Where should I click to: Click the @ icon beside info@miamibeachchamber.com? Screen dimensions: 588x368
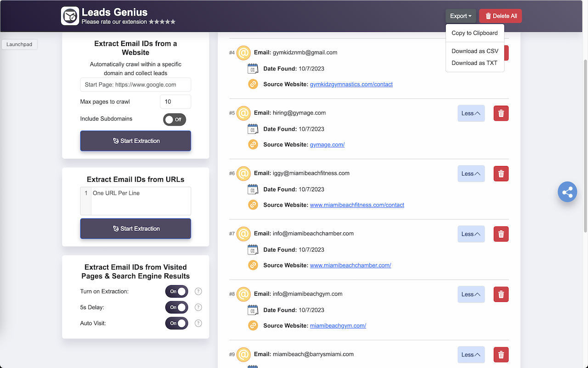(x=243, y=233)
